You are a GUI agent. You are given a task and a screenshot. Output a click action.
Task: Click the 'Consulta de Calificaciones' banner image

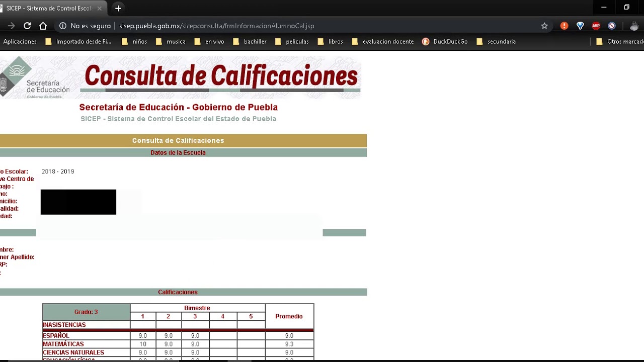(221, 76)
